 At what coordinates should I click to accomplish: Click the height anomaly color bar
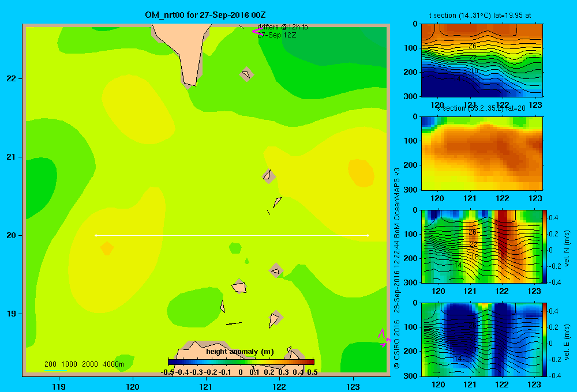tap(241, 362)
